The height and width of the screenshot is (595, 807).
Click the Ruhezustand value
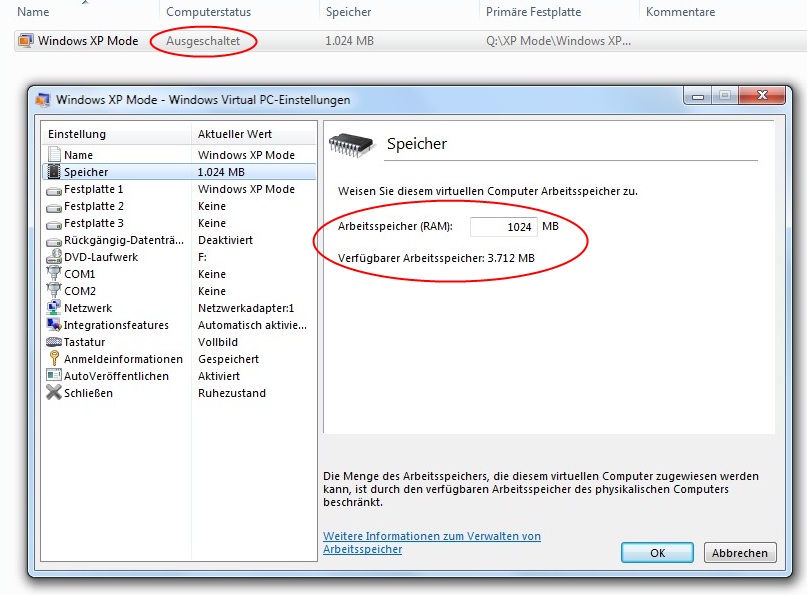[x=232, y=393]
